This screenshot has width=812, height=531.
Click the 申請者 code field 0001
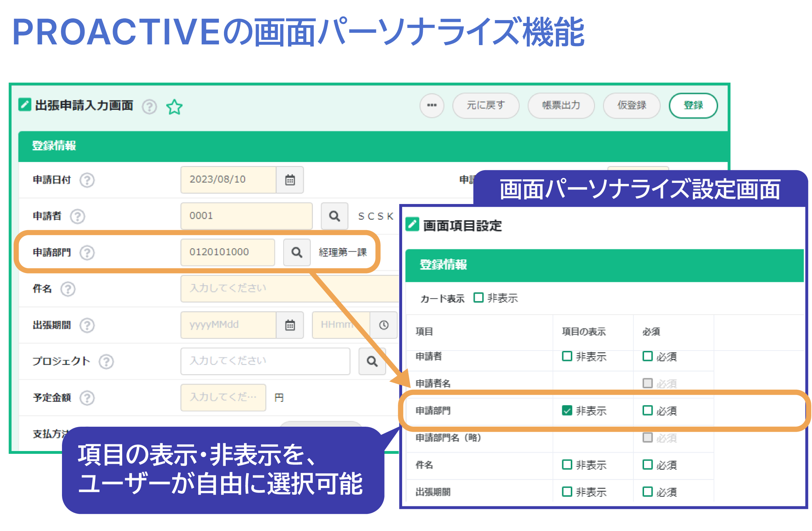246,216
